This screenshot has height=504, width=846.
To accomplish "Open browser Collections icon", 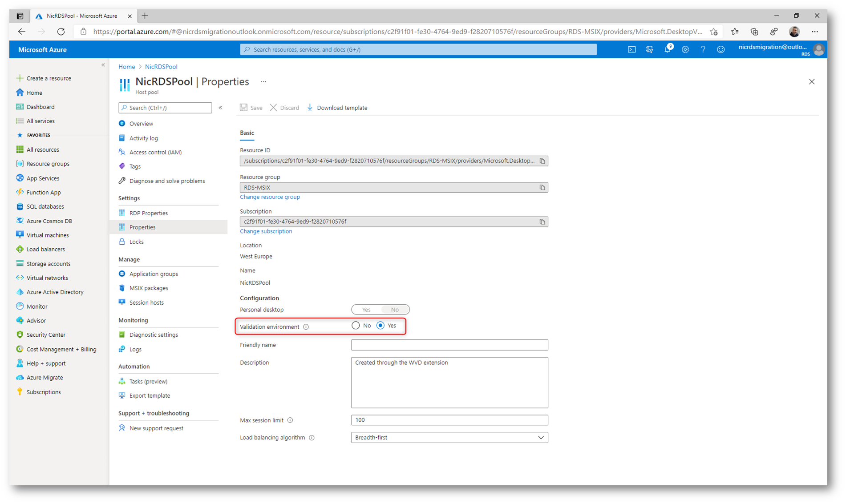I will pos(754,32).
